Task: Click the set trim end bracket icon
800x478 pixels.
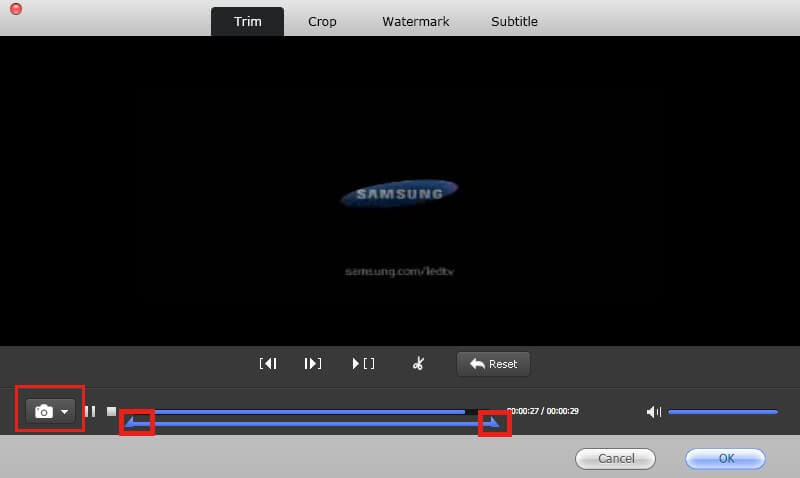Action: [313, 364]
